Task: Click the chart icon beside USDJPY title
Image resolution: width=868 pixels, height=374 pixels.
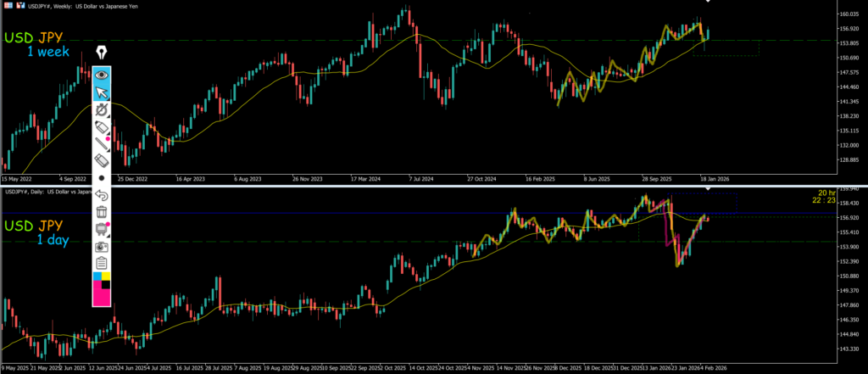Action: (x=19, y=4)
